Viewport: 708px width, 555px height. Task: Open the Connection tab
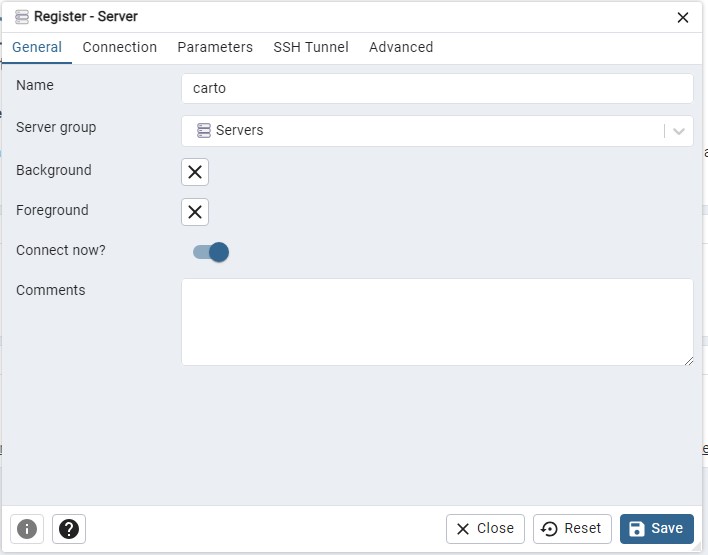click(120, 47)
